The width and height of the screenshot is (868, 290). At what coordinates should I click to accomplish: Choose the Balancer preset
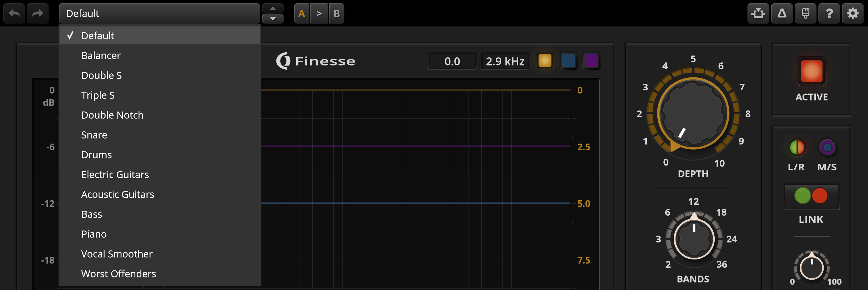160,55
